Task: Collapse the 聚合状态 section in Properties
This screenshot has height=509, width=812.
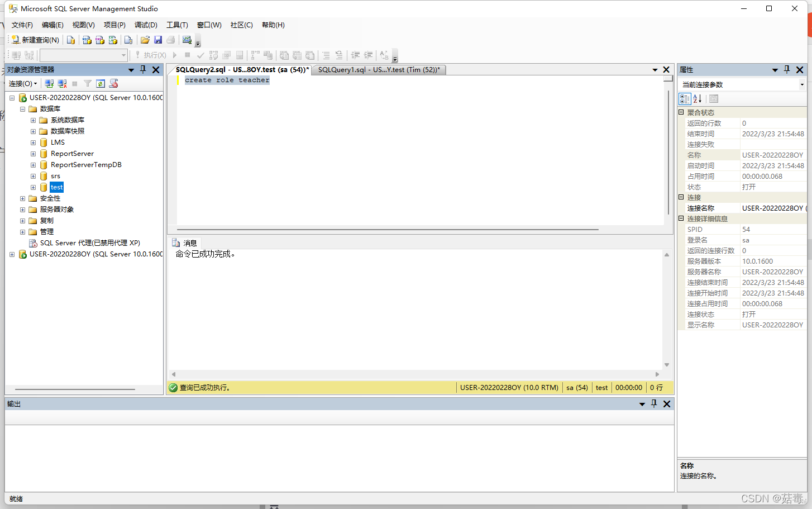Action: pyautogui.click(x=681, y=112)
